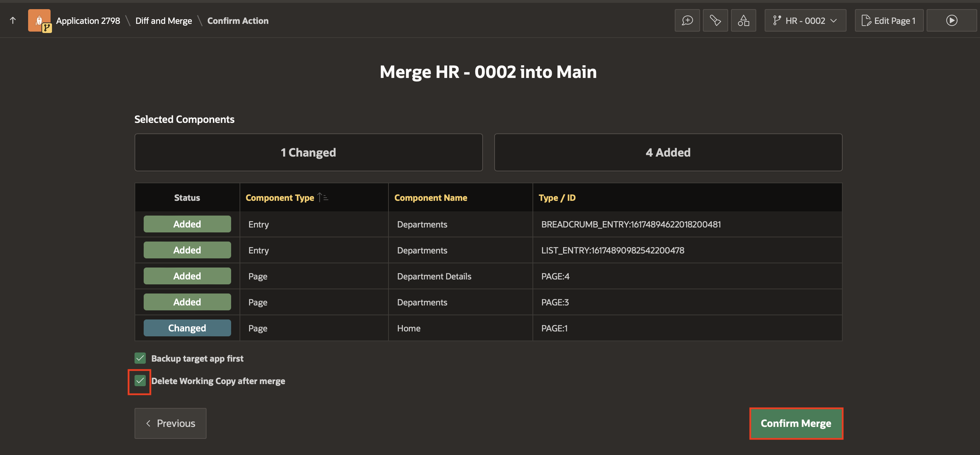This screenshot has width=980, height=455.
Task: Navigate to Application 2798 breadcrumb
Action: (88, 20)
